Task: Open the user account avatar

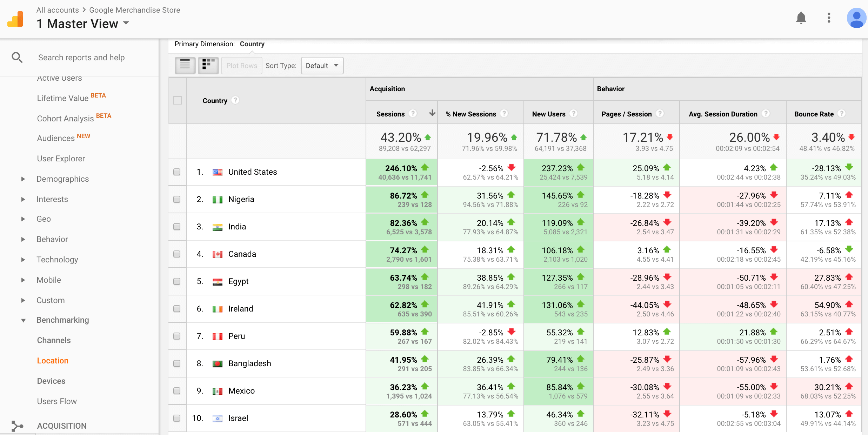Action: click(856, 18)
